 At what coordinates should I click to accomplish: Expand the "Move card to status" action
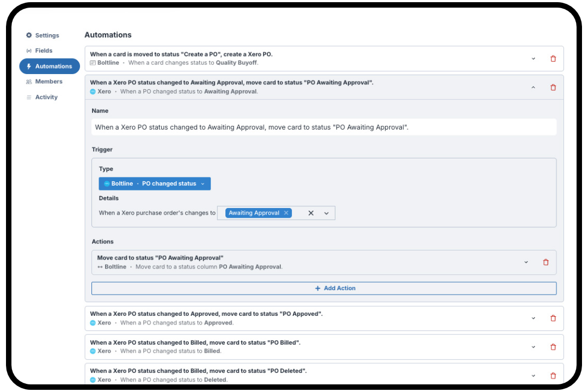coord(526,262)
